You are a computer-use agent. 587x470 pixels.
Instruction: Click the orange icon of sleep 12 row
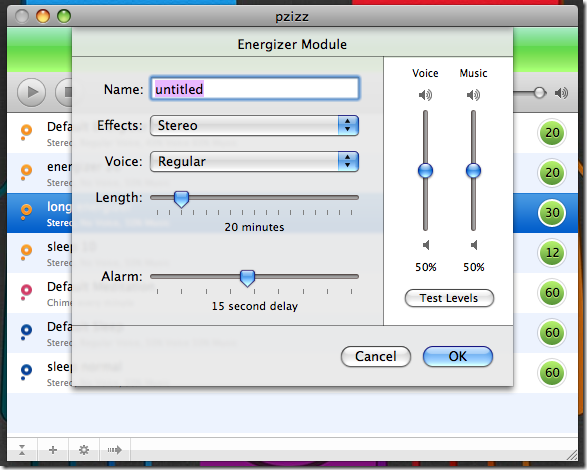26,252
